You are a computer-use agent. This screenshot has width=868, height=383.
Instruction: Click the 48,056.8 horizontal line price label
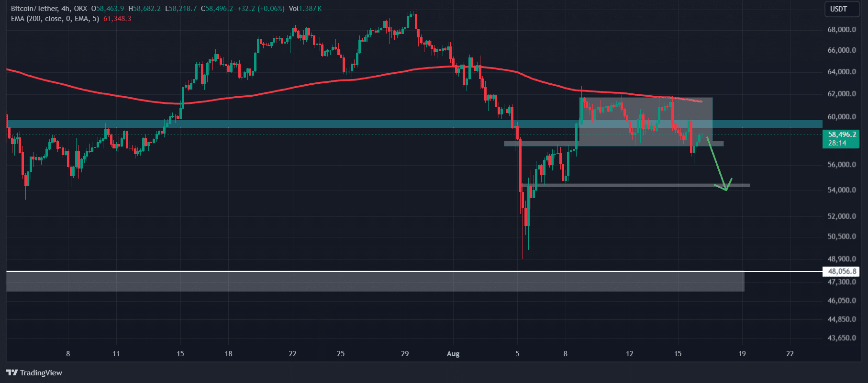tap(842, 271)
